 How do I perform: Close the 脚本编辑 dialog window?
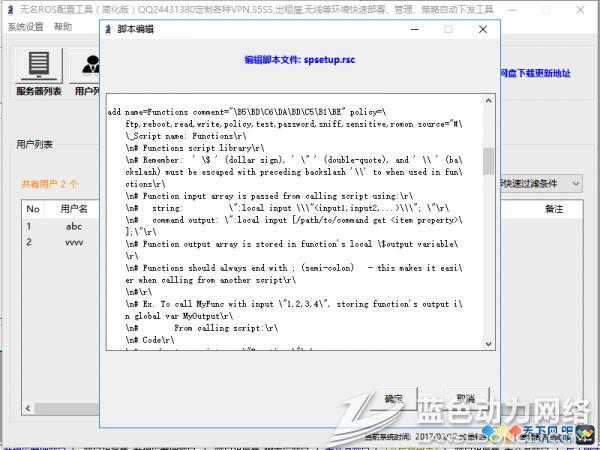[484, 31]
